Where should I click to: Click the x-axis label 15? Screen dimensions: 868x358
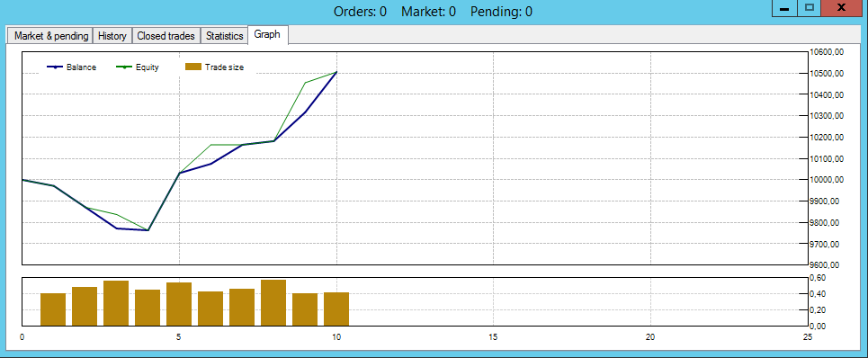click(x=493, y=336)
